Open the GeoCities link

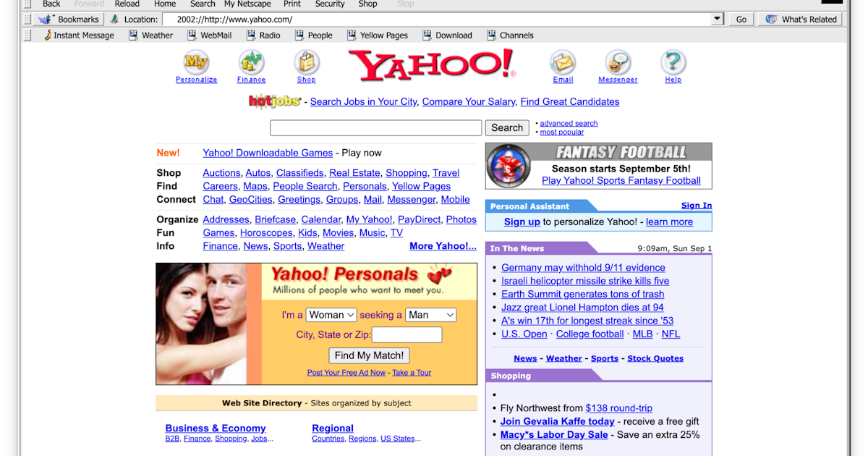(x=251, y=199)
